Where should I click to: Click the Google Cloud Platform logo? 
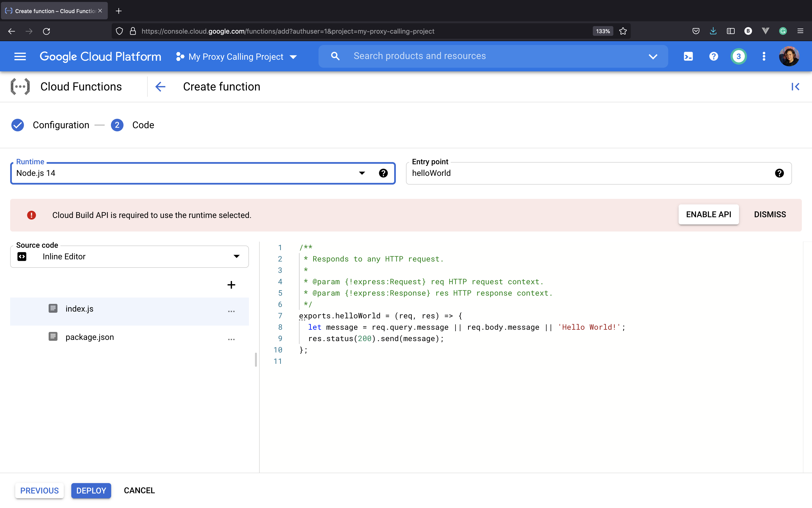tap(100, 56)
